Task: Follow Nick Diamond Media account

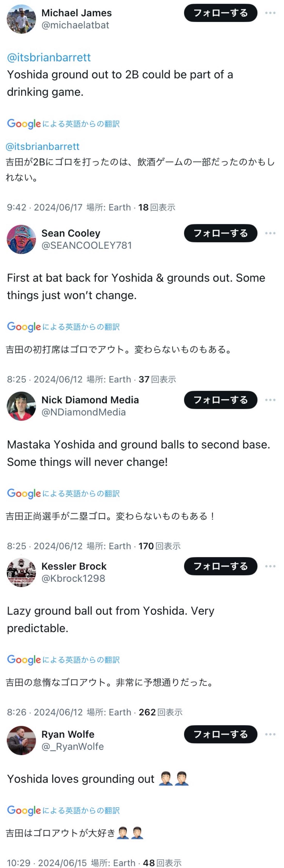Action: coord(220,400)
